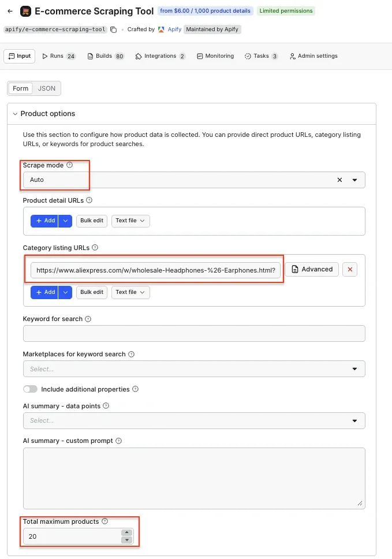
Task: Open Add options arrow in Category listing URLs
Action: point(65,292)
